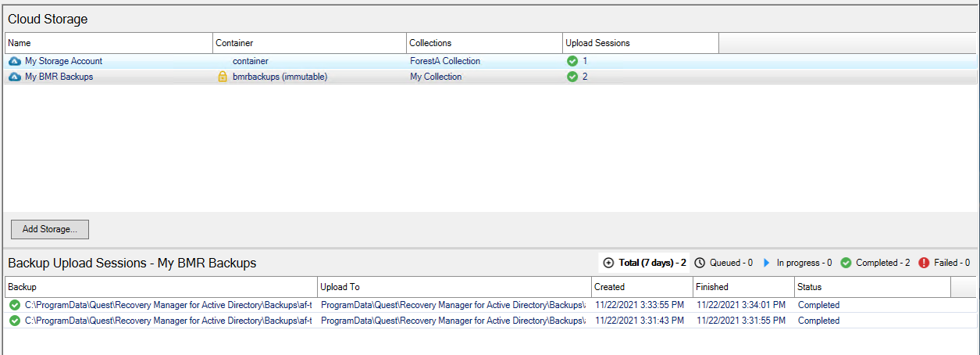Click the cloud icon for My Storage Account
Image resolution: width=980 pixels, height=355 pixels.
click(14, 61)
